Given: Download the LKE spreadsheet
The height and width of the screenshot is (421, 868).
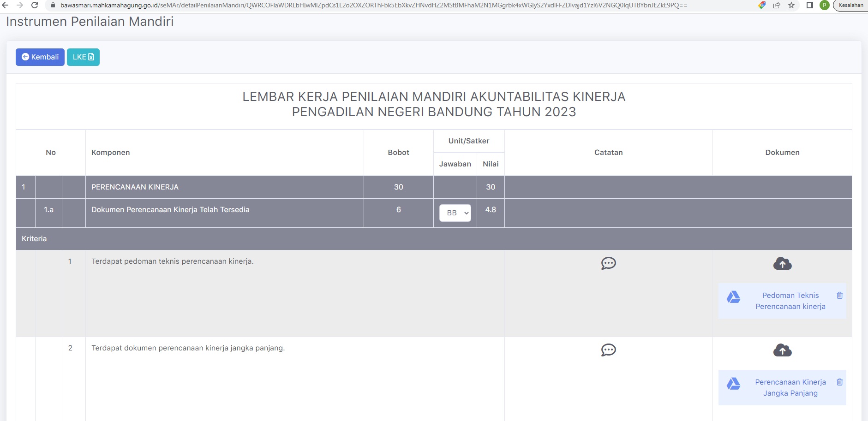Looking at the screenshot, I should [x=83, y=57].
